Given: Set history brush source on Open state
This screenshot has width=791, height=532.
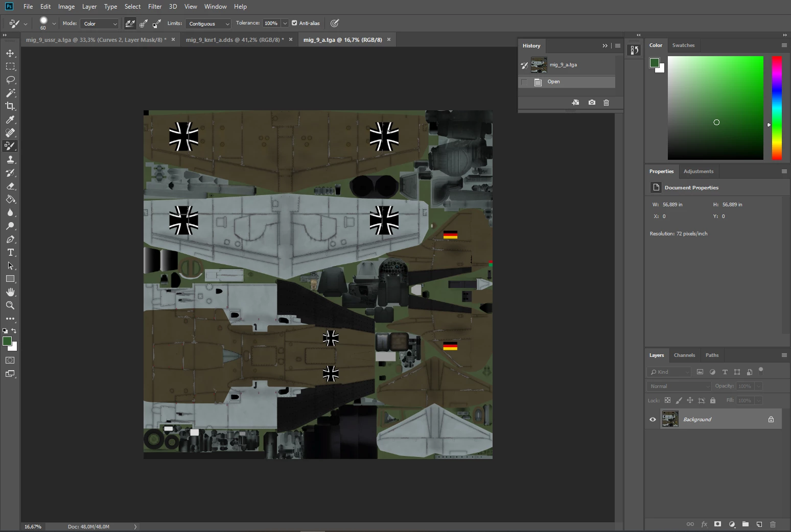Looking at the screenshot, I should coord(524,82).
